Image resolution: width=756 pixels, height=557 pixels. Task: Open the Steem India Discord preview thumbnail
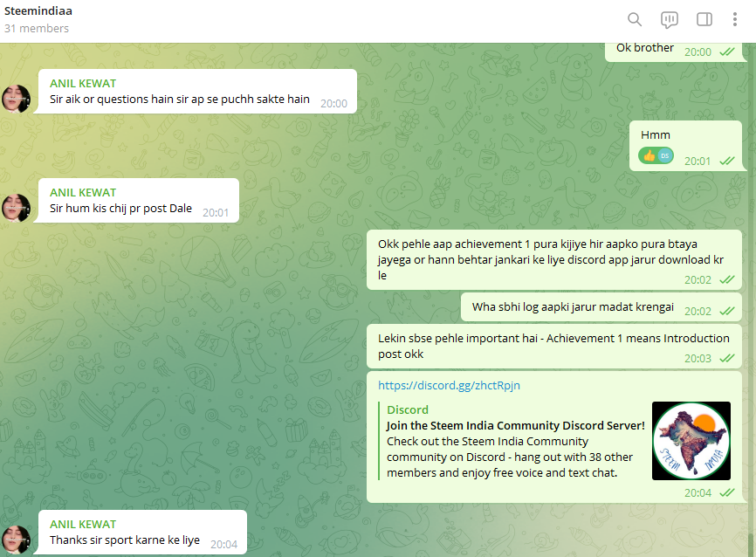(x=691, y=441)
